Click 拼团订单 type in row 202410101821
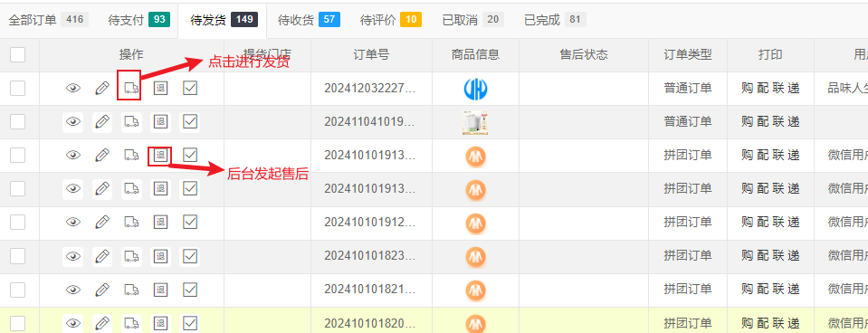 coord(688,290)
